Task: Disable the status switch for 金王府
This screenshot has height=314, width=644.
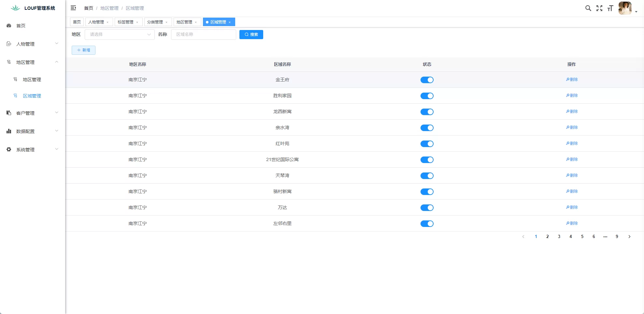Action: pos(427,80)
